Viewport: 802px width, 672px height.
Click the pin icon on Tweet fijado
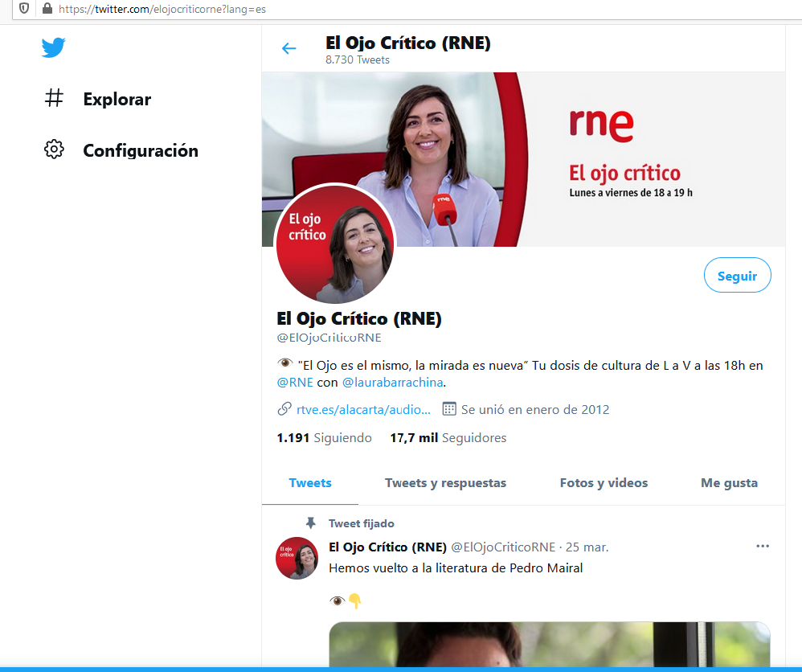tap(310, 523)
